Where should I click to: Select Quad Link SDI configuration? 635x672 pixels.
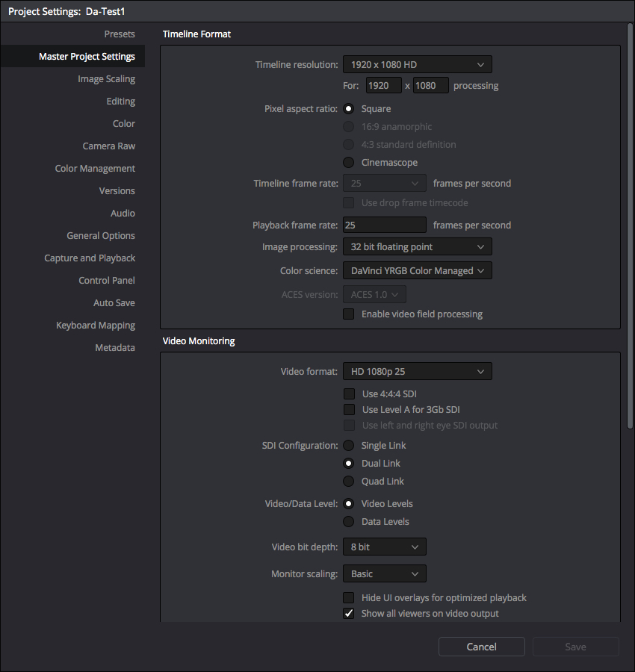[x=349, y=482]
